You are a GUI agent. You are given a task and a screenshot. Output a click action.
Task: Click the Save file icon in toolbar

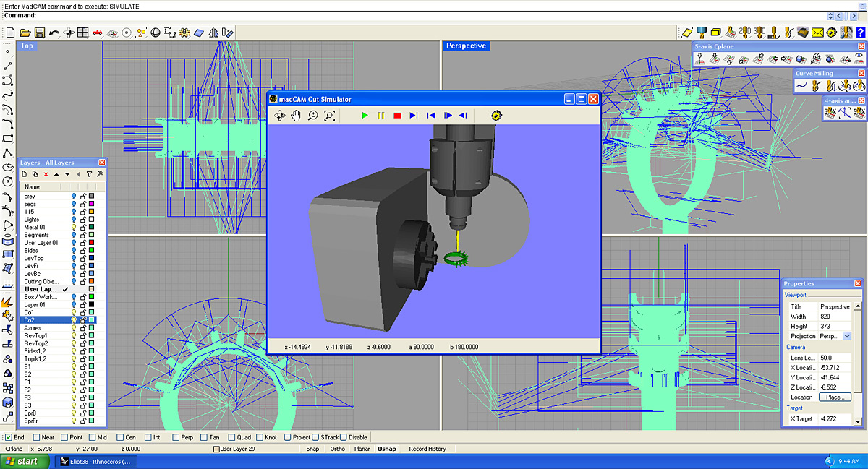[x=40, y=33]
